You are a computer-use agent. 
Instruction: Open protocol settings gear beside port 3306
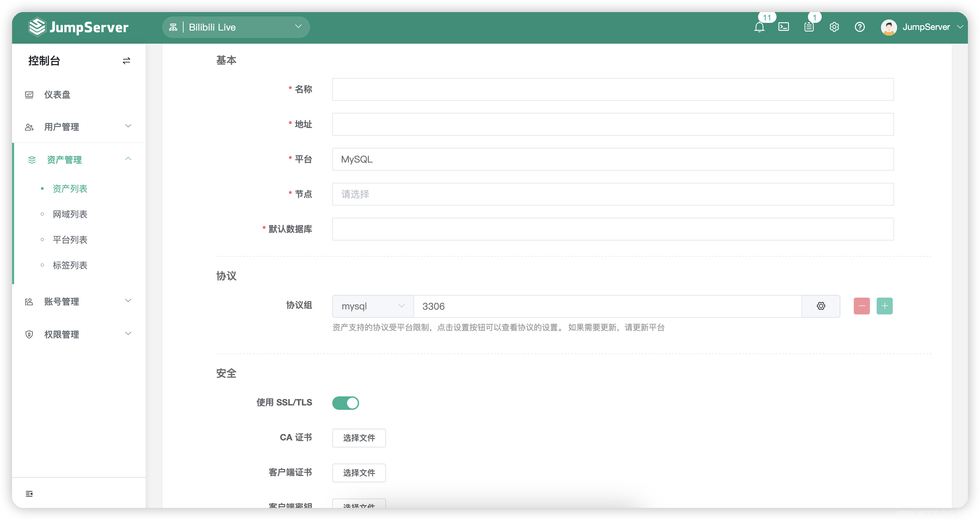821,306
